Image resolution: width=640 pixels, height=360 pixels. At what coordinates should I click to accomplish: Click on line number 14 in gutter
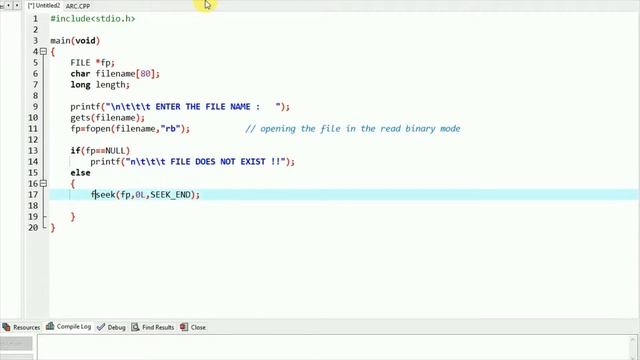33,162
